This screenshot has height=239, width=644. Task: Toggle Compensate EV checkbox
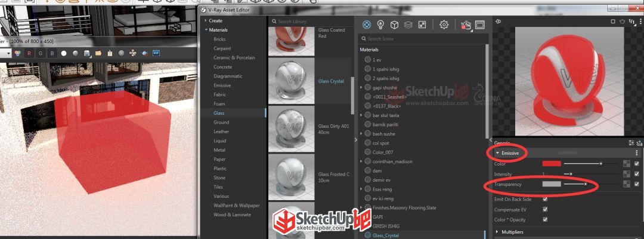[545, 209]
